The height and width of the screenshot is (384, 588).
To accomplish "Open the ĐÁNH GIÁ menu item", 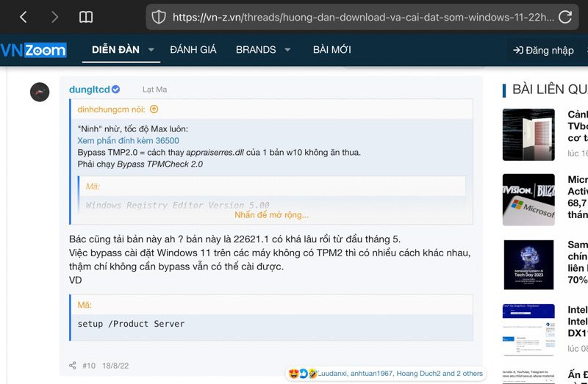I will pyautogui.click(x=193, y=49).
